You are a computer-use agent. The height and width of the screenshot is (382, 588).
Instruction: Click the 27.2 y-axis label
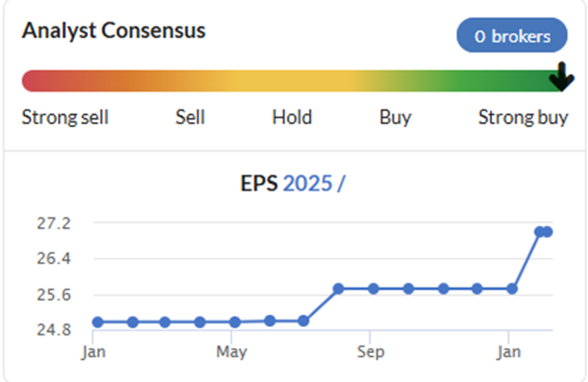53,223
